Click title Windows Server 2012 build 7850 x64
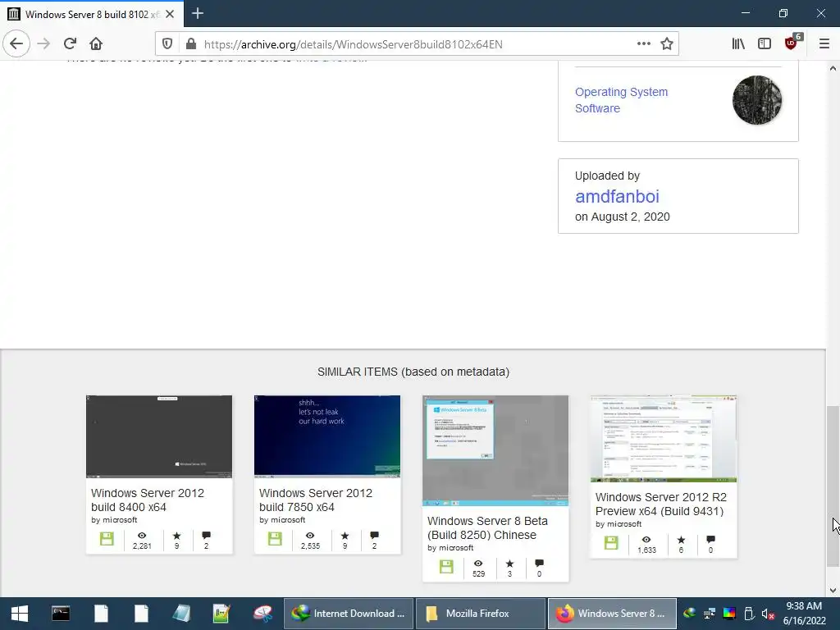The height and width of the screenshot is (630, 840). pos(316,500)
